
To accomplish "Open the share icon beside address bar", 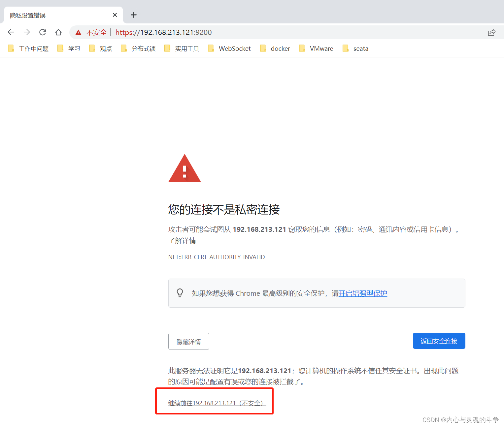I will [492, 32].
